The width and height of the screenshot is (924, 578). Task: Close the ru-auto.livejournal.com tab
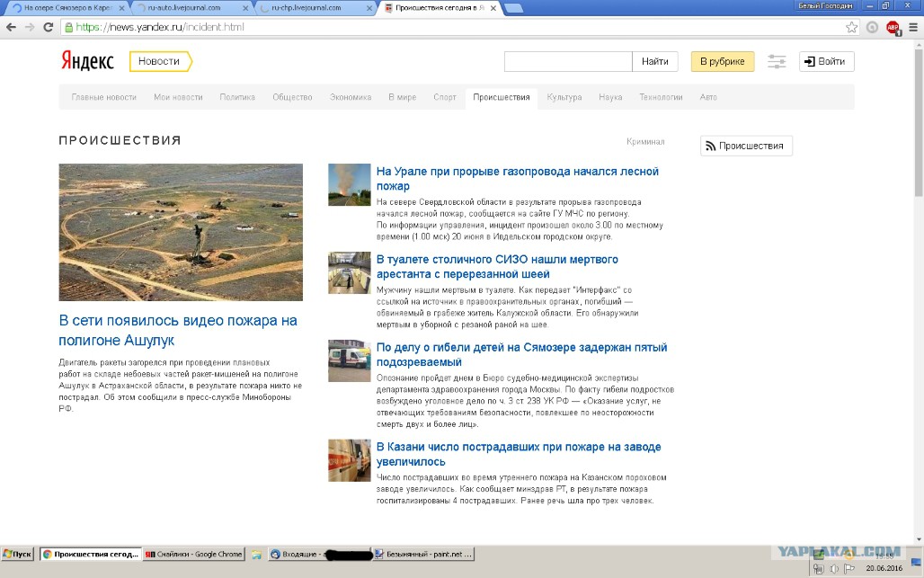click(x=245, y=8)
